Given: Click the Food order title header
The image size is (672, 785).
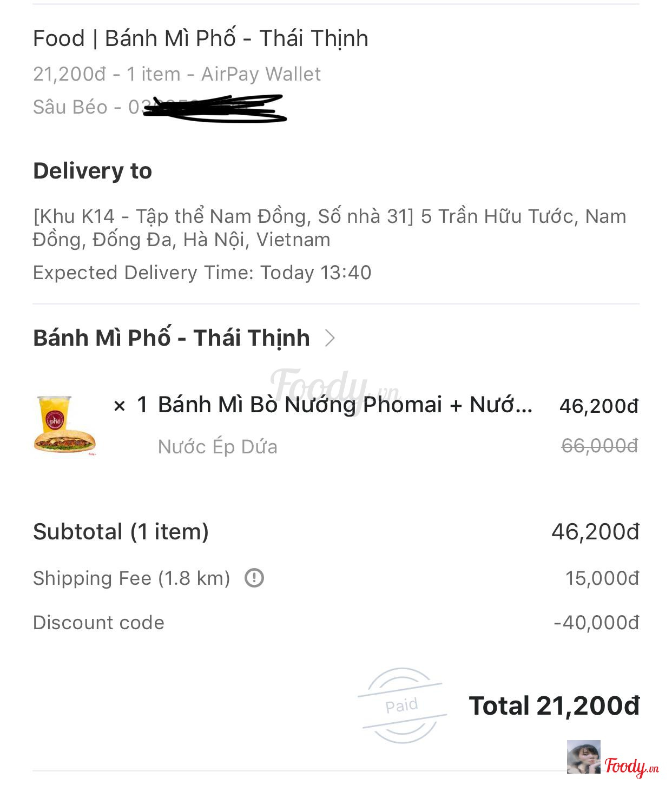Looking at the screenshot, I should [x=200, y=38].
